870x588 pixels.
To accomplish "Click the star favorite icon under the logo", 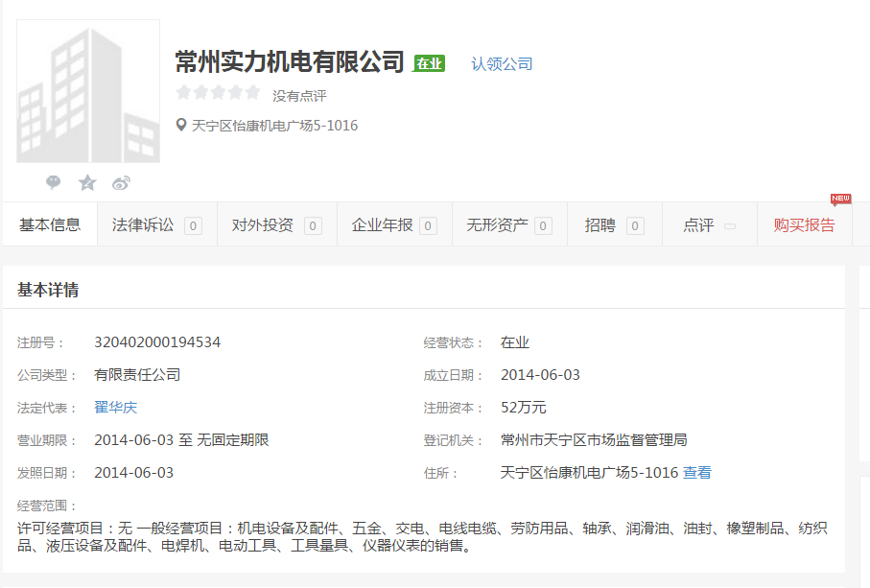I will 87,182.
